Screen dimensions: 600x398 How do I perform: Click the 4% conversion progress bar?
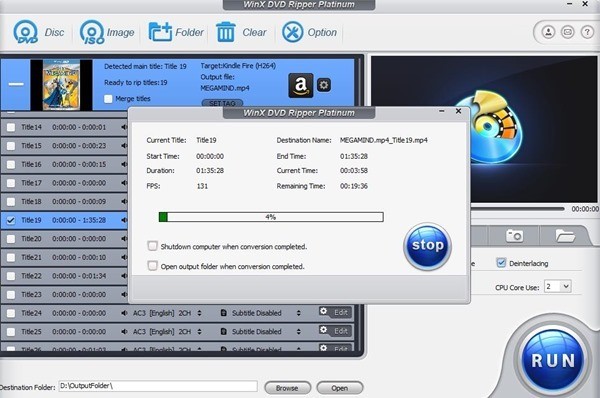271,217
